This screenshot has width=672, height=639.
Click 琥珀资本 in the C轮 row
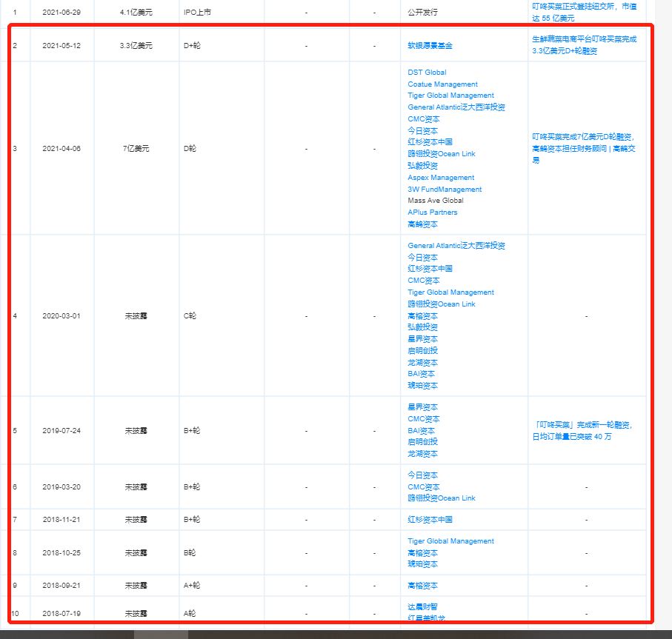point(422,386)
